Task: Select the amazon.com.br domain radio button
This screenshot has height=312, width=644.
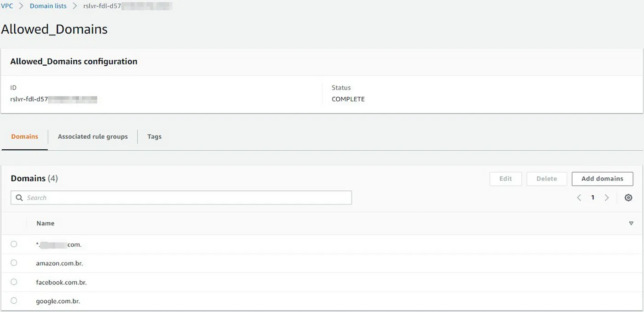Action: coord(14,263)
